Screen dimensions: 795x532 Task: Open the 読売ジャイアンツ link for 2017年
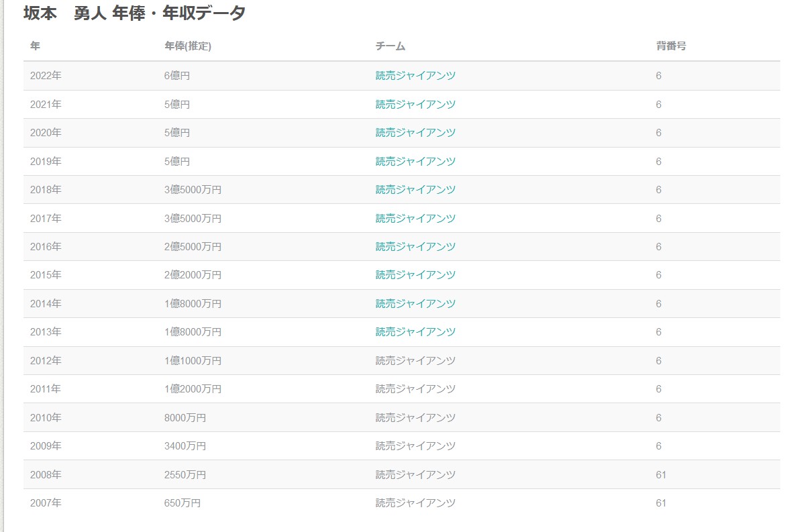[415, 219]
